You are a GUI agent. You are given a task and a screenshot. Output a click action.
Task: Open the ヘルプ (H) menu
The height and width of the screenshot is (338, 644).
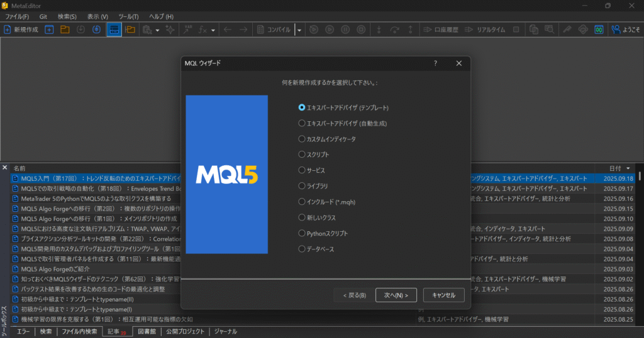tap(161, 16)
